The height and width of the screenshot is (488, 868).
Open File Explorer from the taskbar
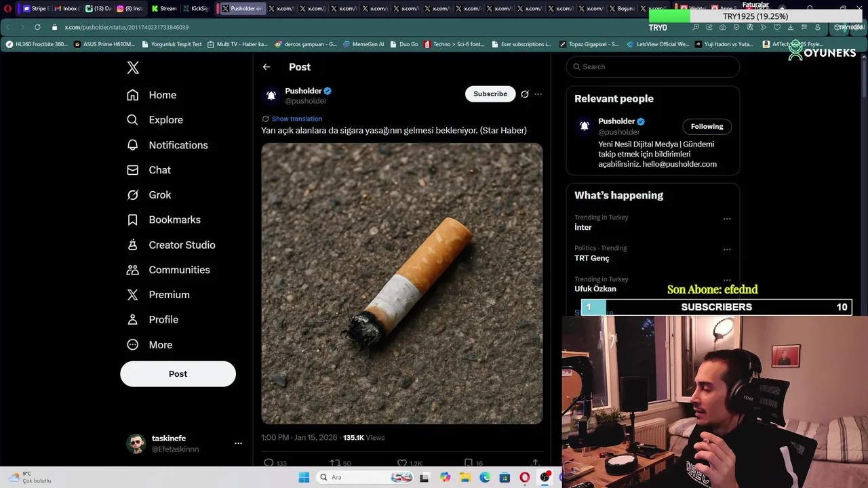(465, 477)
